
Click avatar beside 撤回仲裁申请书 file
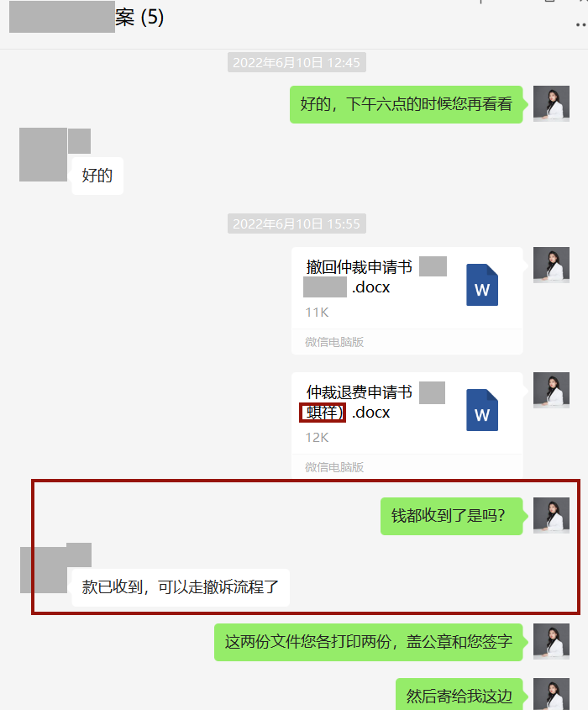pyautogui.click(x=551, y=265)
